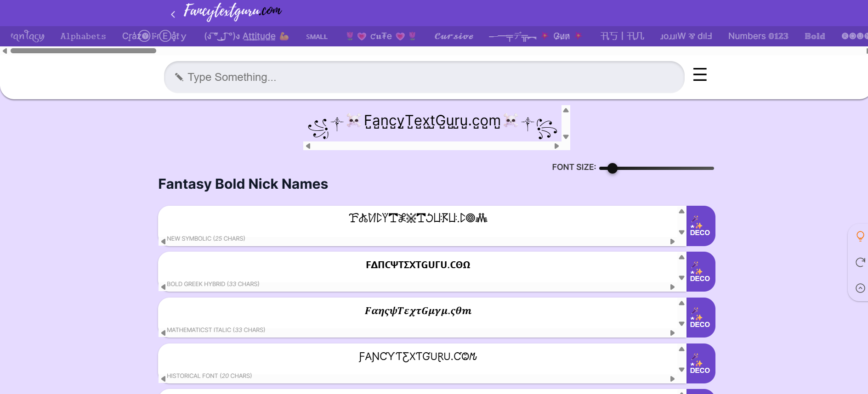Copy the Mathematicst Italic text result
This screenshot has height=394, width=868.
point(418,311)
